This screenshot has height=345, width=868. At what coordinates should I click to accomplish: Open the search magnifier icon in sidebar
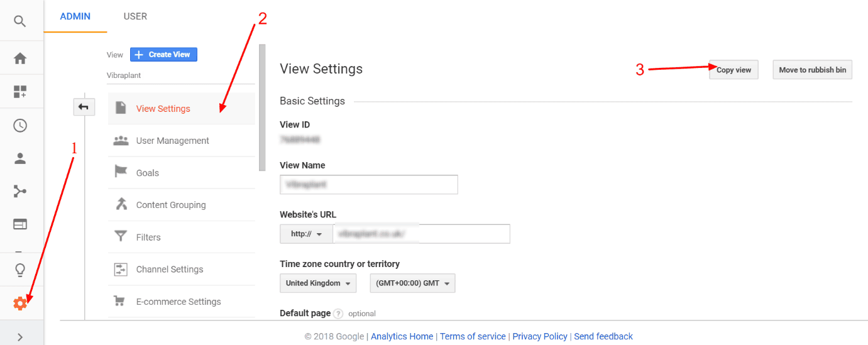(x=20, y=21)
